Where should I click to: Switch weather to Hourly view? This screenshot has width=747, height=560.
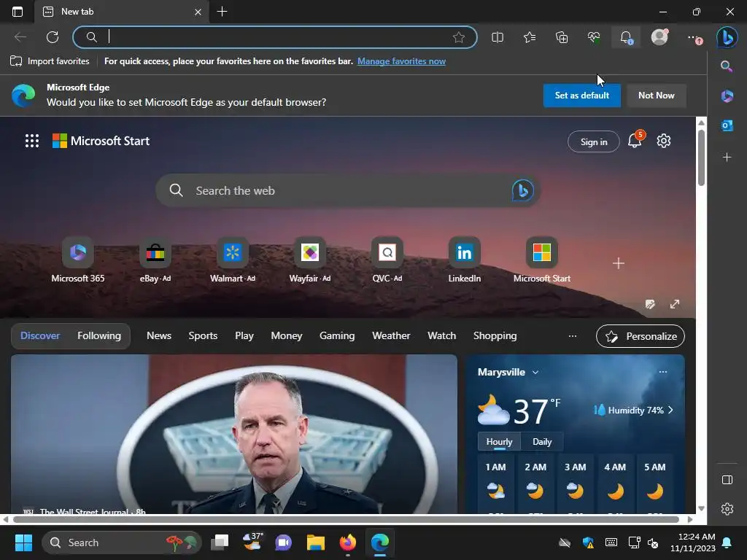(x=499, y=442)
